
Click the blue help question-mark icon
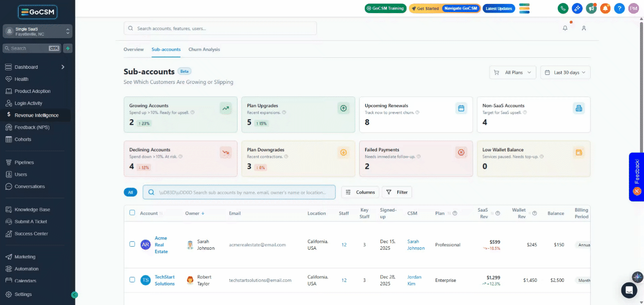619,9
